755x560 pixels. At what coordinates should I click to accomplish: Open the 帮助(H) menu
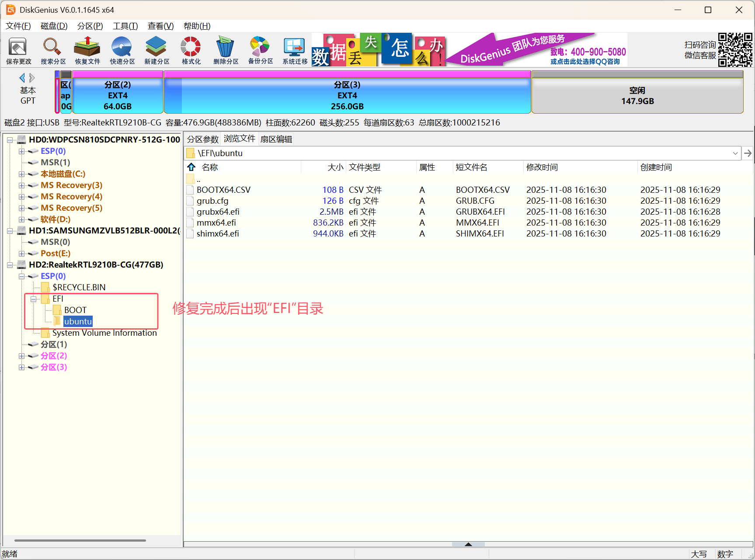pyautogui.click(x=197, y=26)
